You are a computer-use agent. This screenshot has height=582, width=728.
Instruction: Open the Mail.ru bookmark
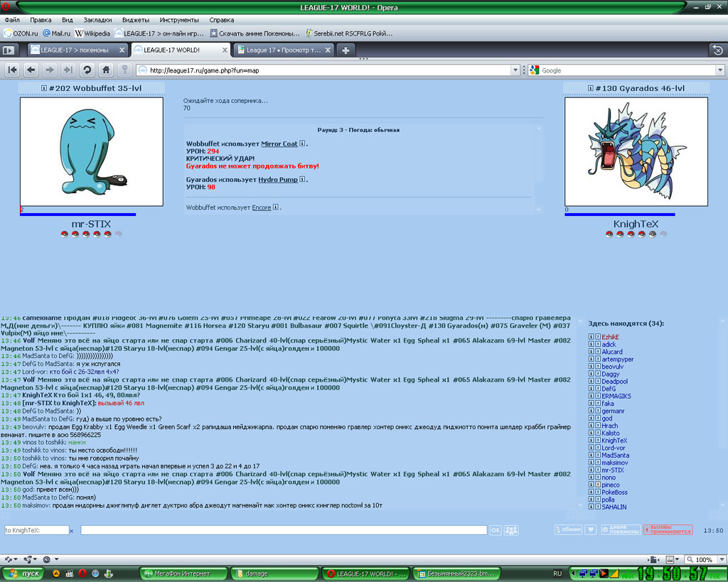57,33
